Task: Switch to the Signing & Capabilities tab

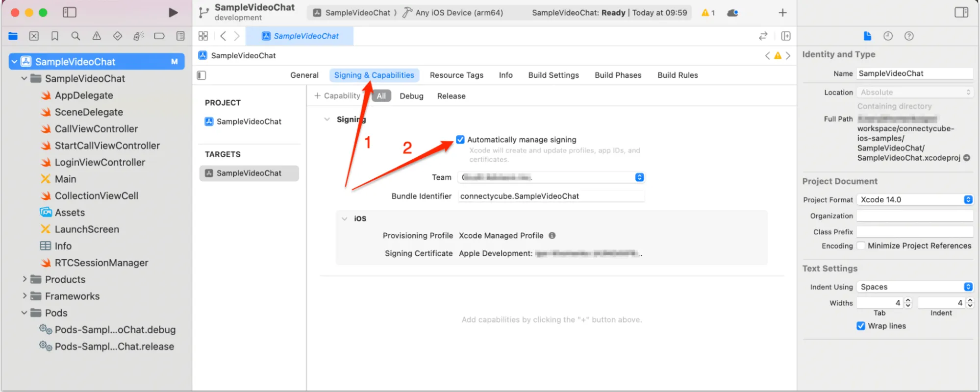Action: coord(374,75)
